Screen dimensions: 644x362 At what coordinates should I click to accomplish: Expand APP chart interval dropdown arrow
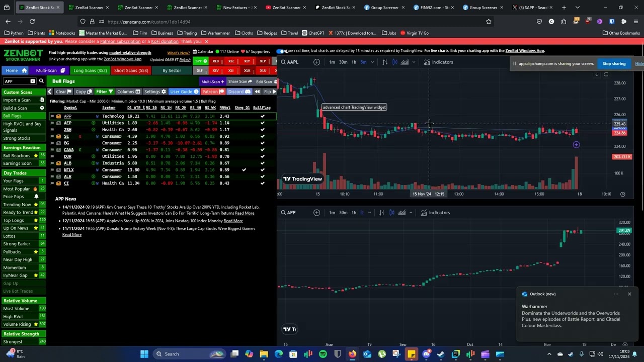click(x=369, y=213)
